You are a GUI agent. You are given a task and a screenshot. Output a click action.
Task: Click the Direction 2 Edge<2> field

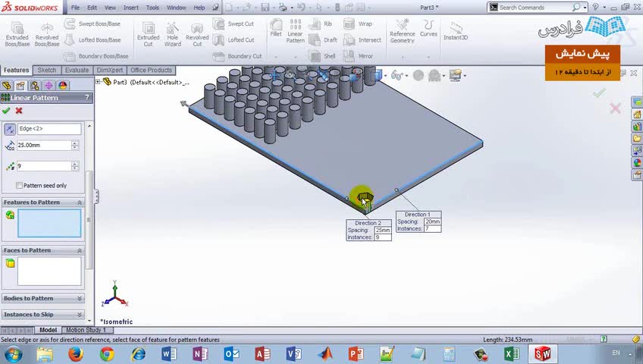[49, 129]
